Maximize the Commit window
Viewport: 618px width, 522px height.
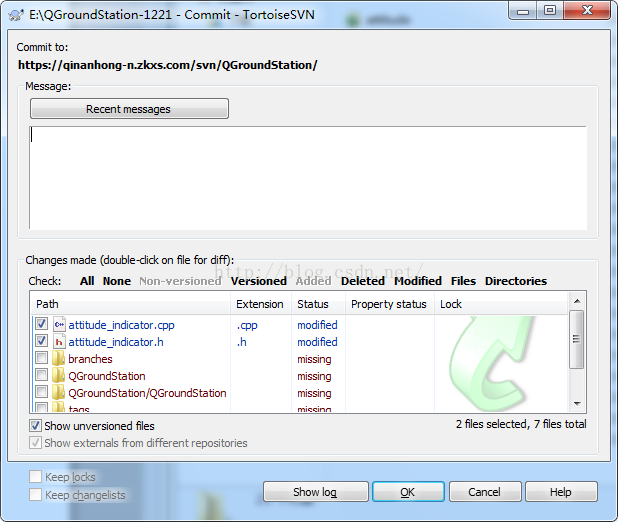(x=550, y=11)
